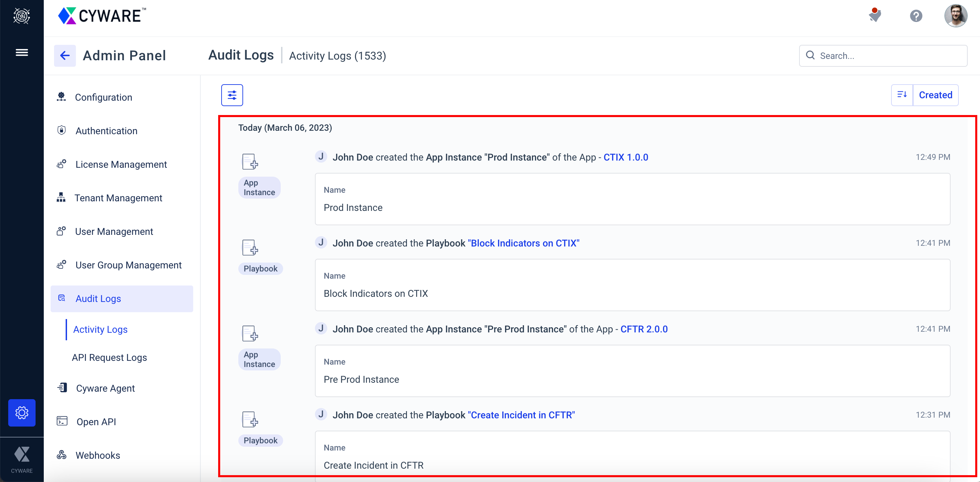Open the Configuration menu item

pyautogui.click(x=104, y=98)
